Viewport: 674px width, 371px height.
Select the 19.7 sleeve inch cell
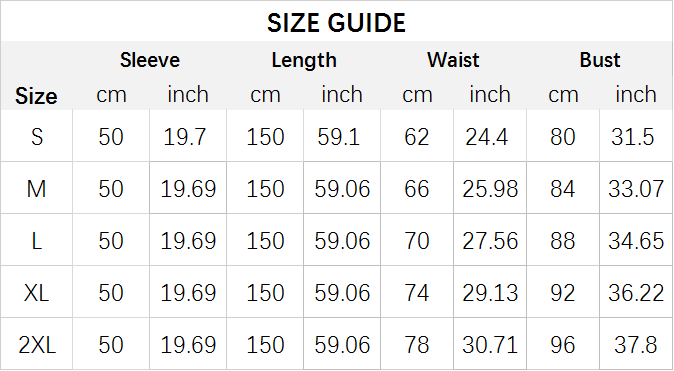(x=185, y=137)
